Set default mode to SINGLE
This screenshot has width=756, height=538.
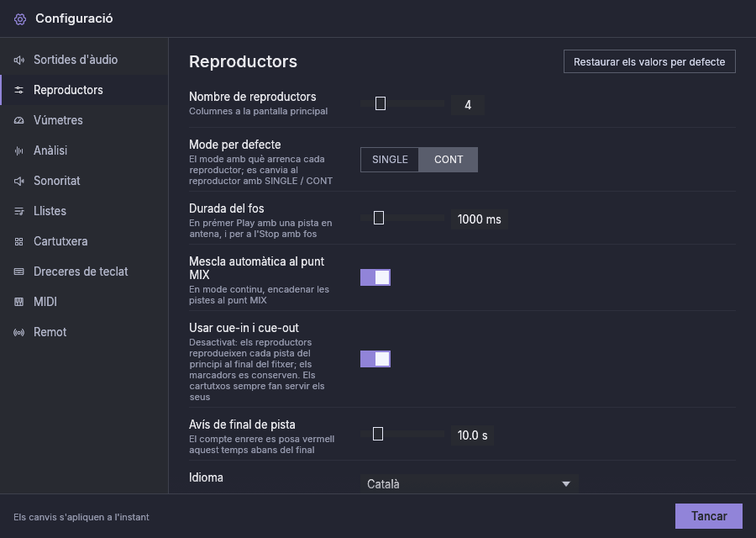390,160
